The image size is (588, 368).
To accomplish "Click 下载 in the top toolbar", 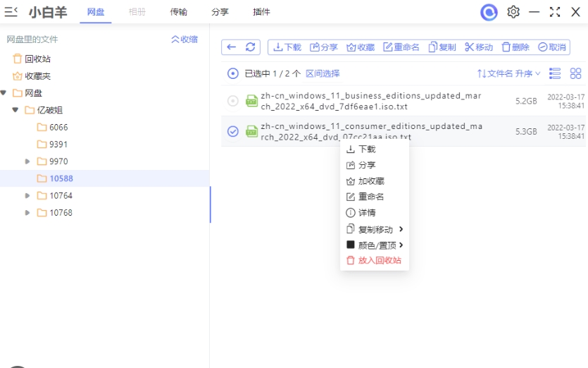I will coord(287,47).
